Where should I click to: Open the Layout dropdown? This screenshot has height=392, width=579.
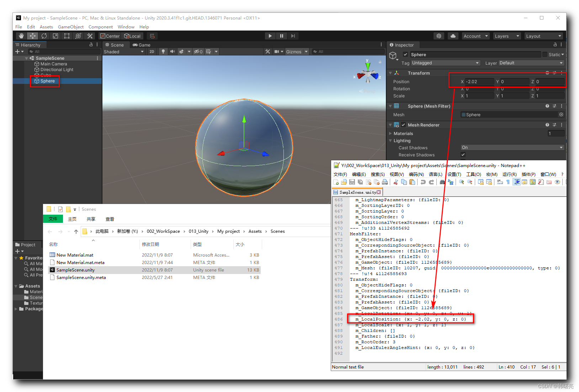543,36
